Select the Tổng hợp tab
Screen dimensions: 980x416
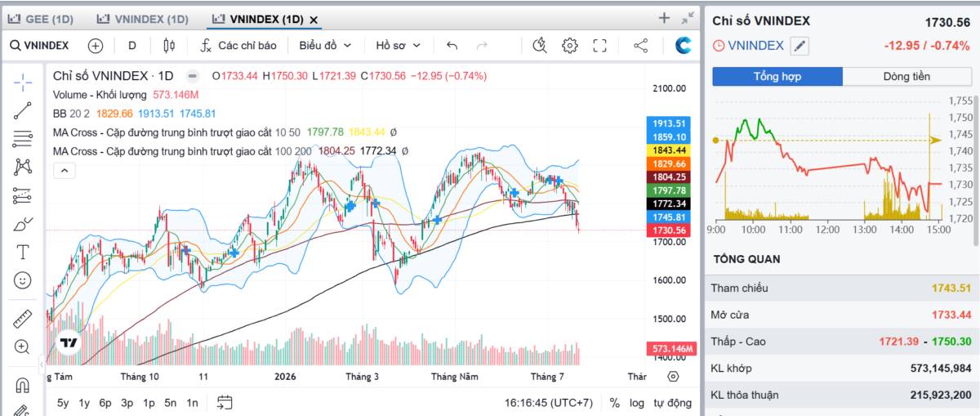(777, 77)
